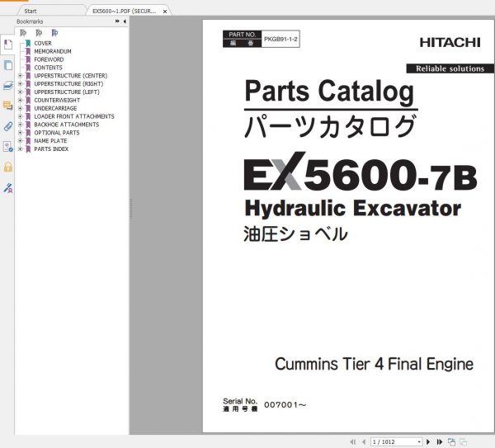
Task: Select the EX5600~1.PDF document tab
Action: click(x=124, y=11)
